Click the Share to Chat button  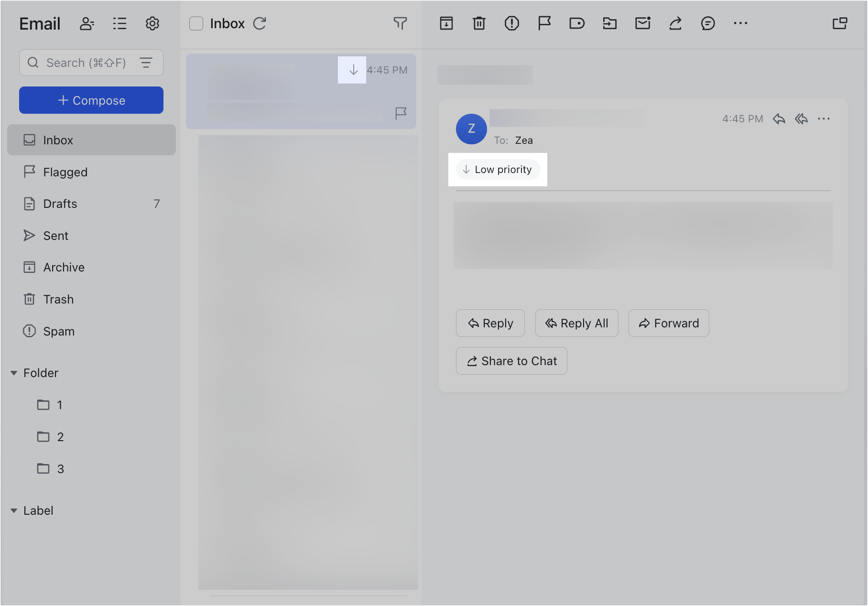(x=511, y=361)
